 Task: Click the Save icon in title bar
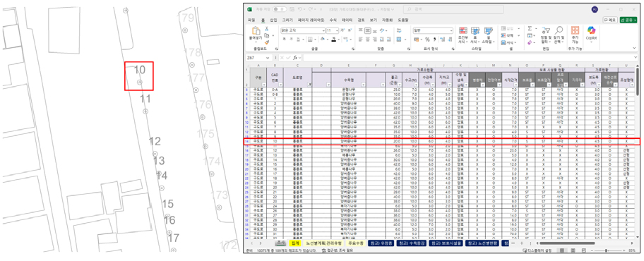292,9
